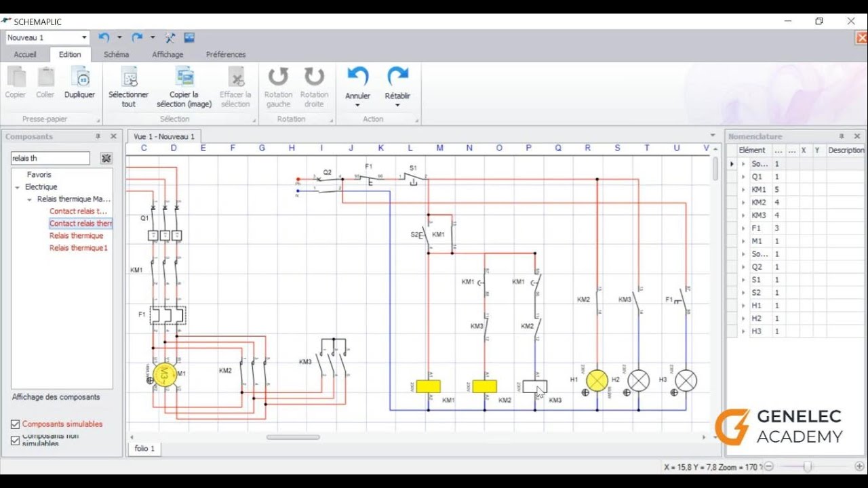Image resolution: width=868 pixels, height=488 pixels.
Task: Toggle the Composants non simulables checkbox
Action: (x=15, y=441)
